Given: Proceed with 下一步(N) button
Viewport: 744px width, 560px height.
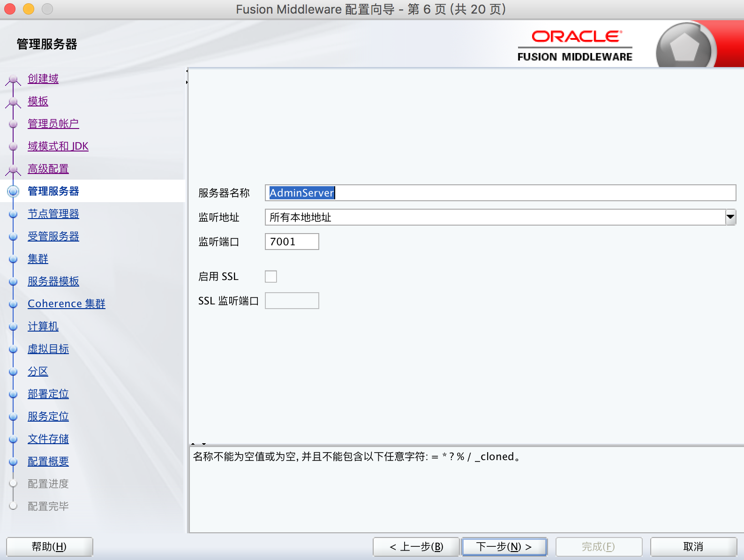Looking at the screenshot, I should click(x=504, y=547).
